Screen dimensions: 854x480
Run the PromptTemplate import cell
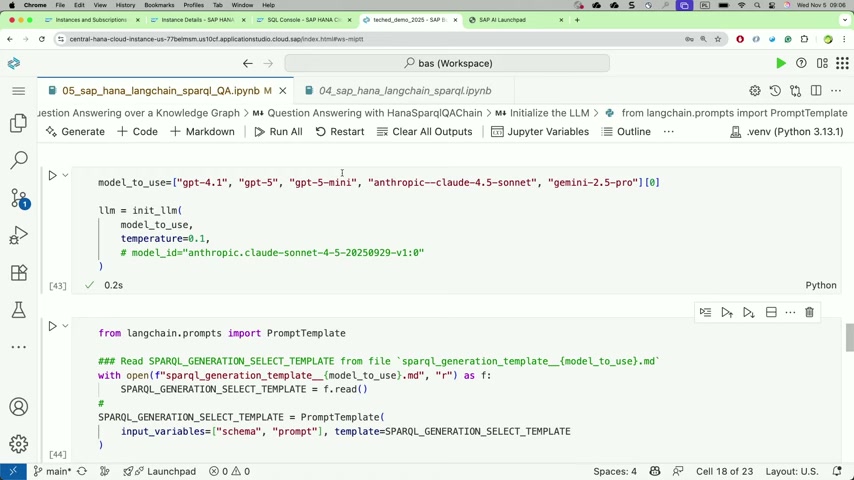pos(52,326)
